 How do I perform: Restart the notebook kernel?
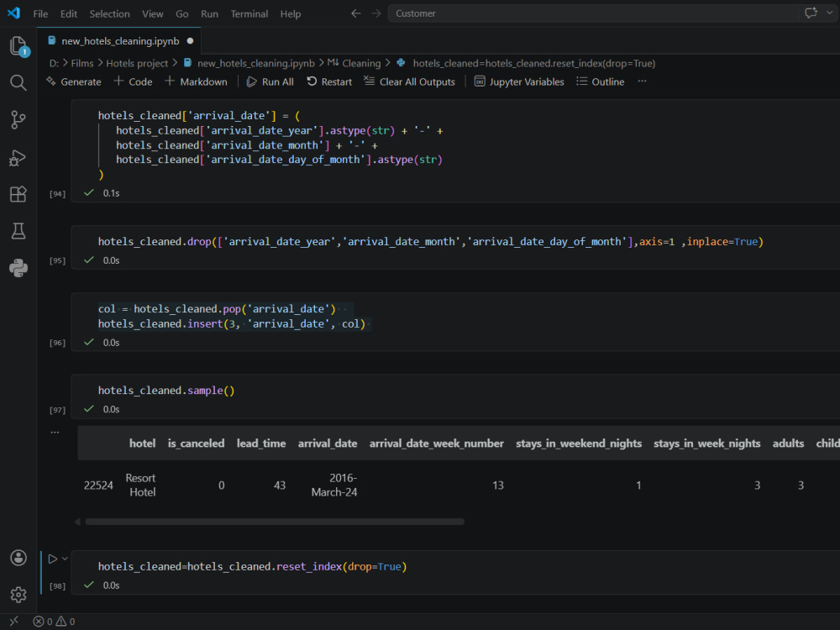[x=329, y=81]
